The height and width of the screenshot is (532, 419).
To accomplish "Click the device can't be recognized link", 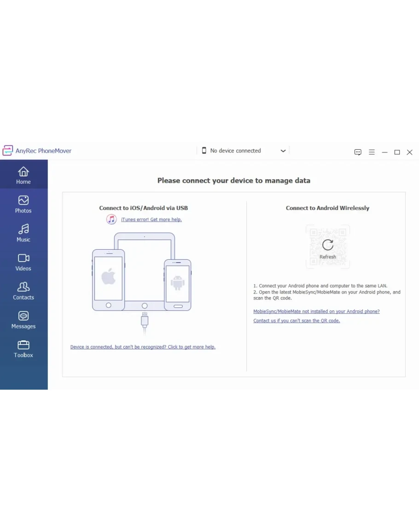I will (x=143, y=347).
